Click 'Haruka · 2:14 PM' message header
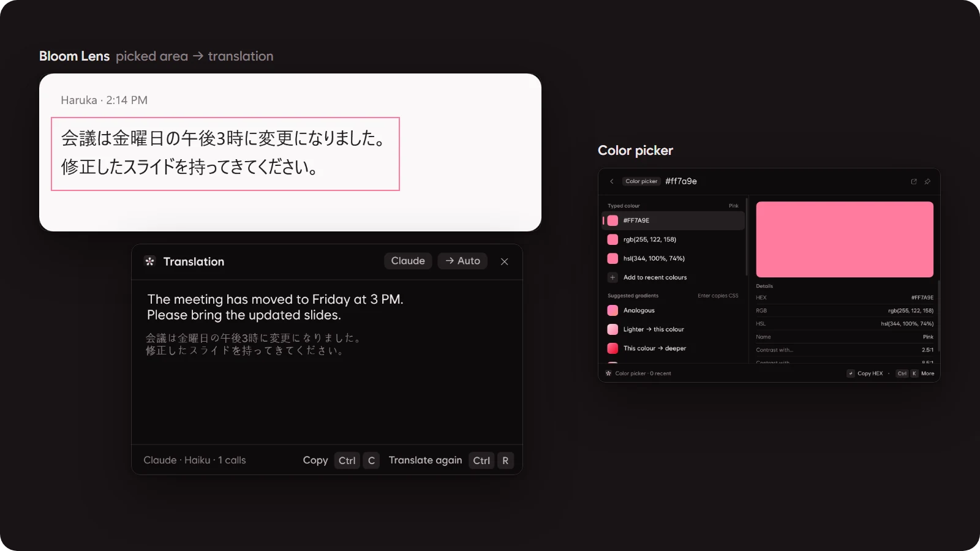Image resolution: width=980 pixels, height=551 pixels. pos(104,100)
